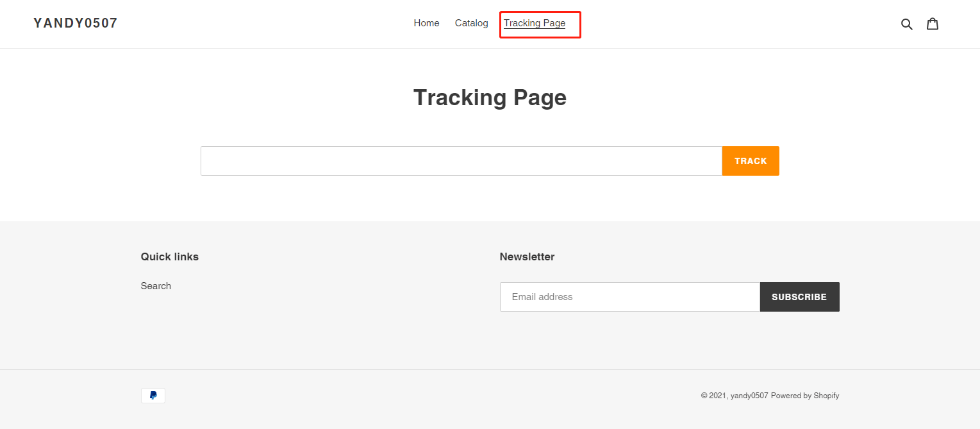Click the Quick links heading
Image resolution: width=980 pixels, height=429 pixels.
click(x=170, y=257)
